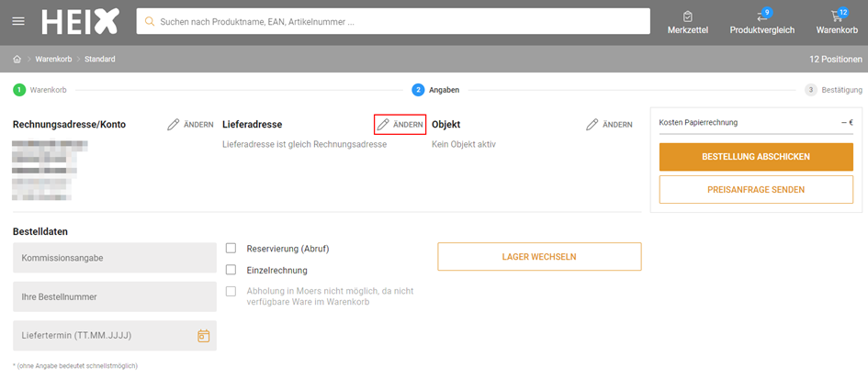Click Bestellung abschicken button
The image size is (868, 379).
[x=755, y=157]
